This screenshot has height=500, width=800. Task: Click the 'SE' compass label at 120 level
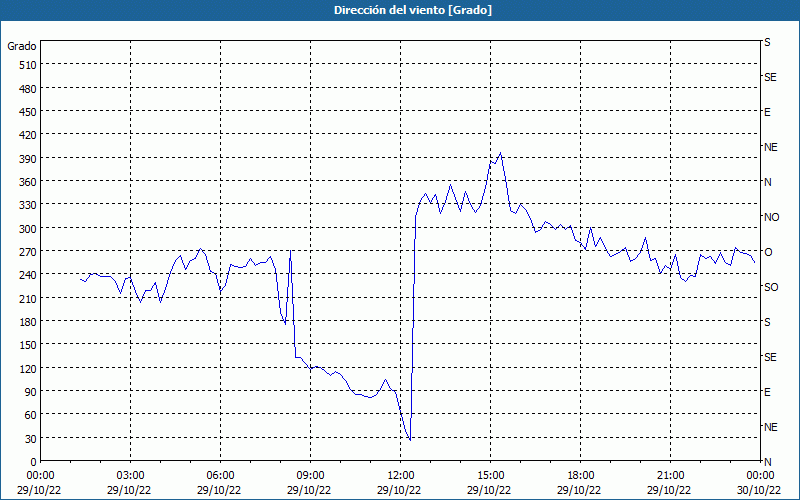click(770, 358)
